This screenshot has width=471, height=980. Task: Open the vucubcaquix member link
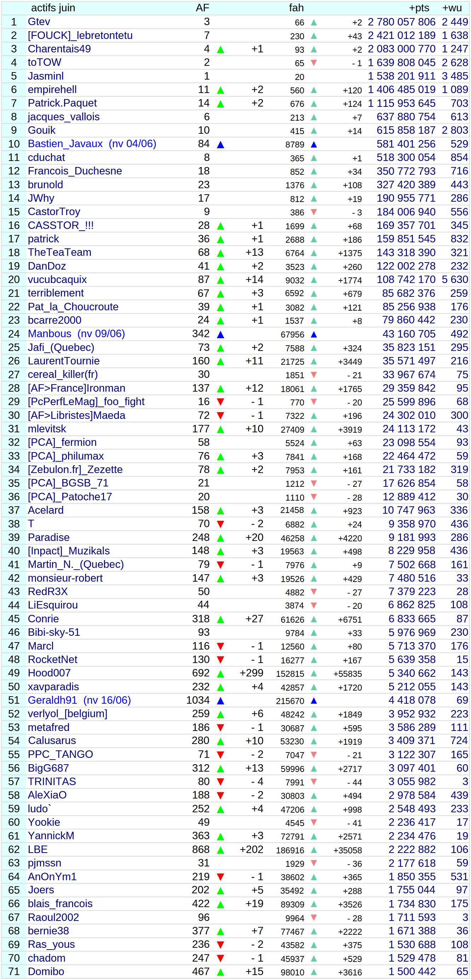pos(57,279)
